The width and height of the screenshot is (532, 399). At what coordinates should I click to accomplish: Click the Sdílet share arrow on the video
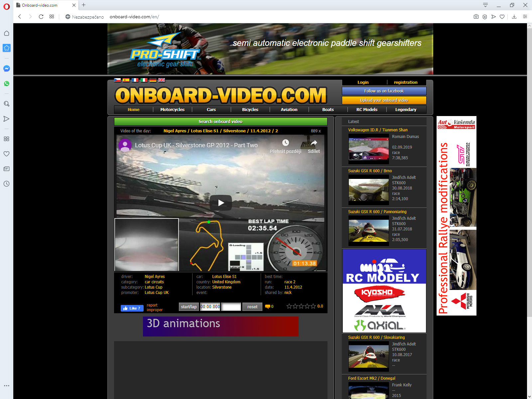coord(314,143)
